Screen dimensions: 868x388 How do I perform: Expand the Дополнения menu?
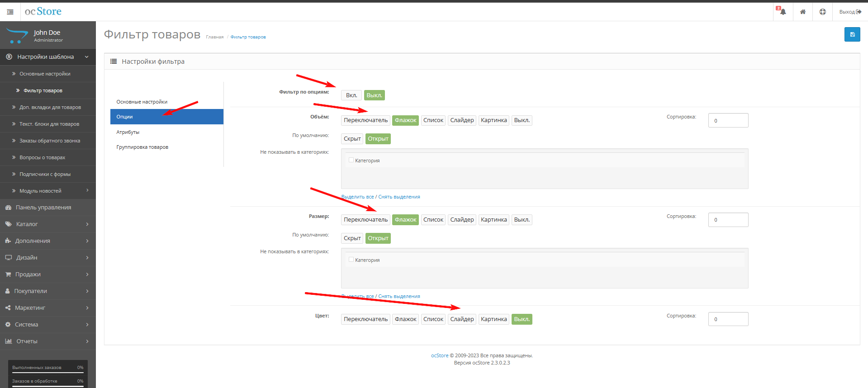[x=47, y=241]
